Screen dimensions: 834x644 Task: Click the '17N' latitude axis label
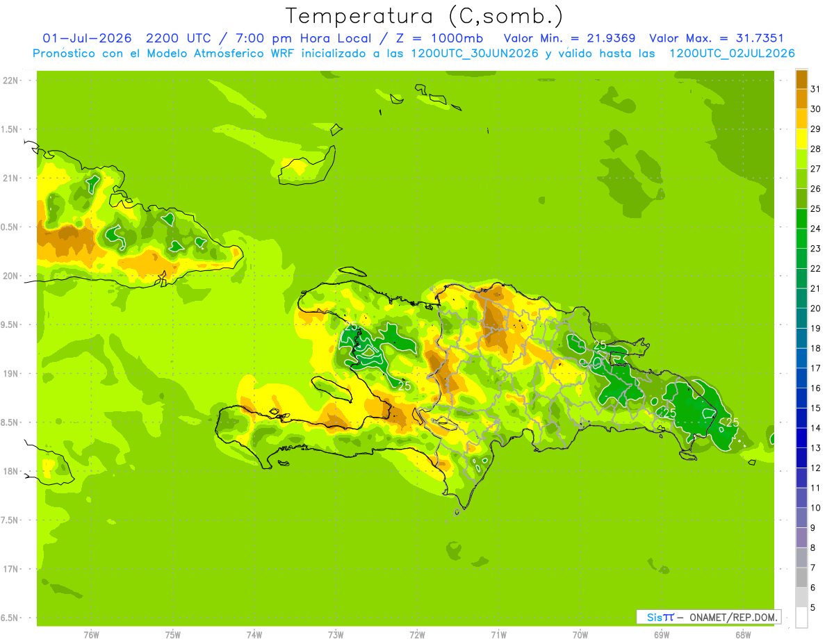pos(11,569)
